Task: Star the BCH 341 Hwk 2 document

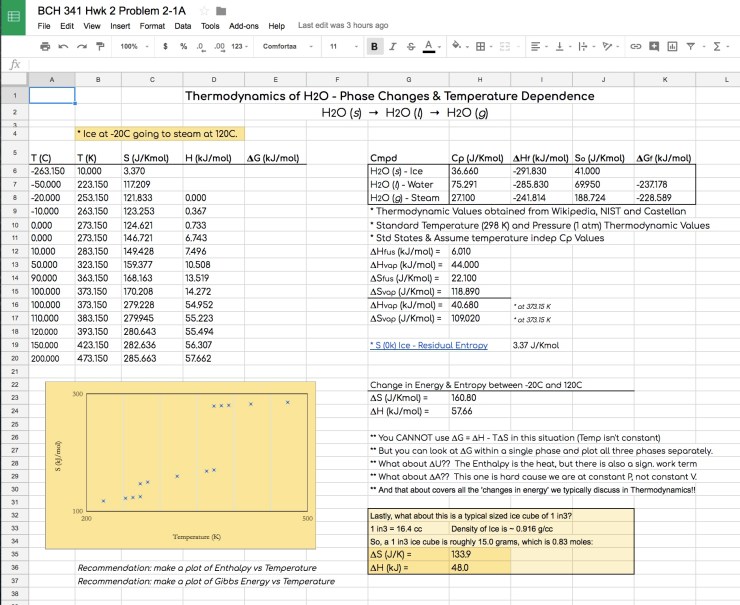Action: [x=204, y=10]
